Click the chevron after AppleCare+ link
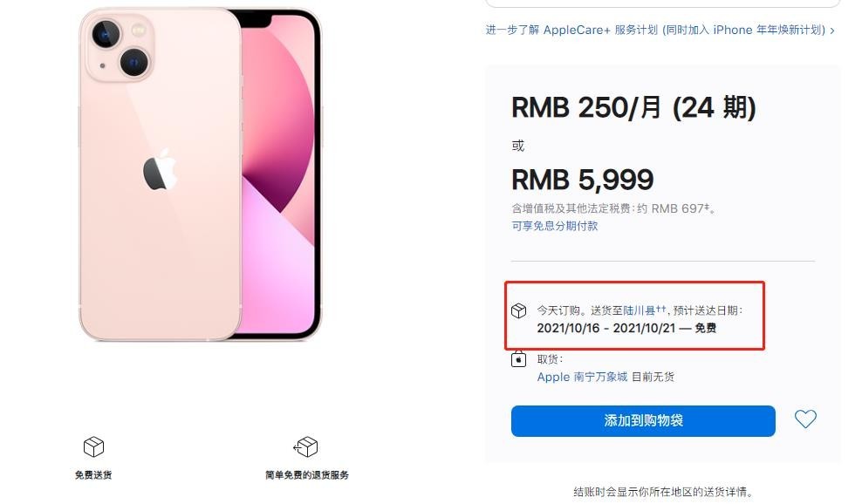The image size is (862, 504). pyautogui.click(x=832, y=31)
